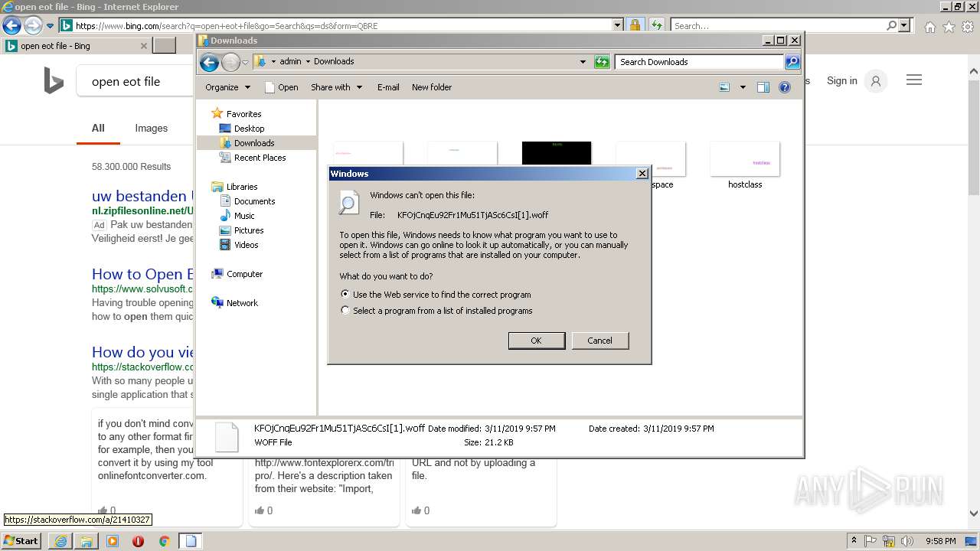Select Recent Places in navigation pane
Viewport: 980px width, 551px height.
[x=260, y=158]
